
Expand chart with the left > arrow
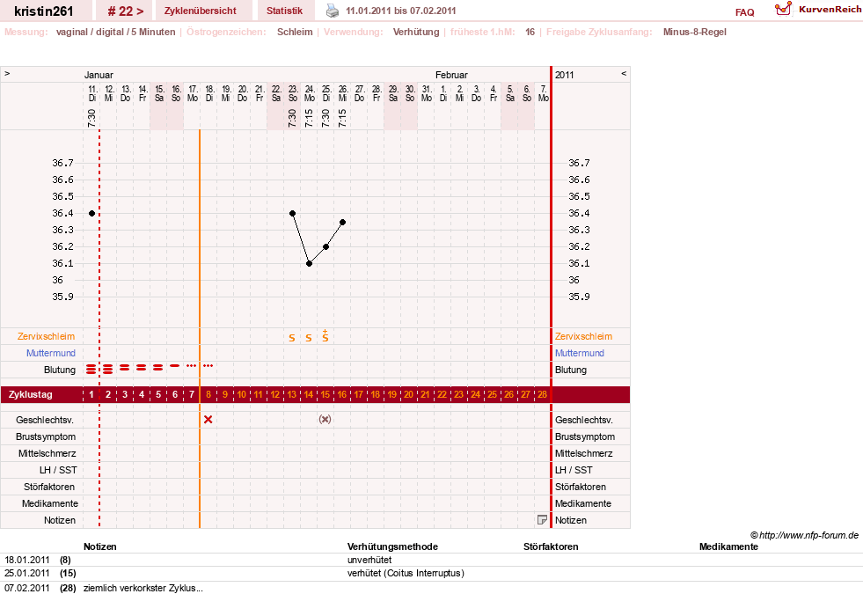click(7, 73)
